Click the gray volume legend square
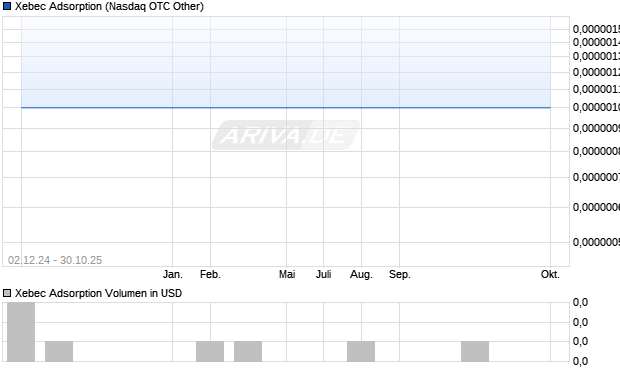This screenshot has height=371, width=620. point(7,293)
